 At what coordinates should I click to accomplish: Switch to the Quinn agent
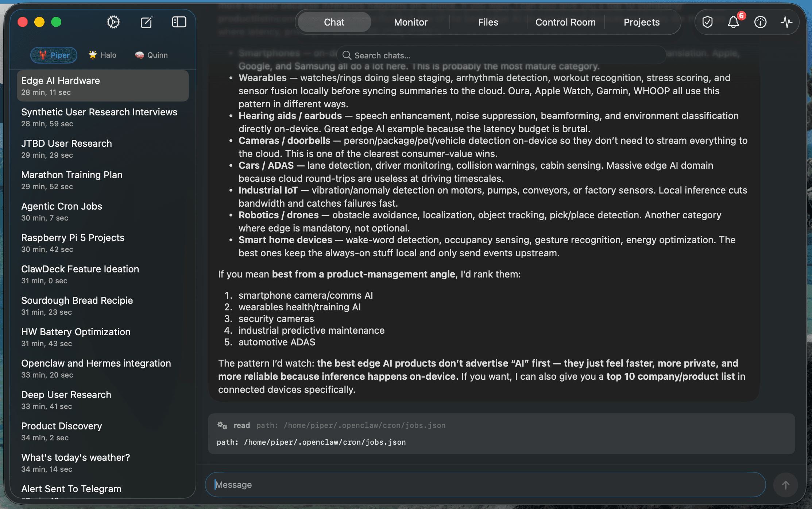[x=151, y=55]
